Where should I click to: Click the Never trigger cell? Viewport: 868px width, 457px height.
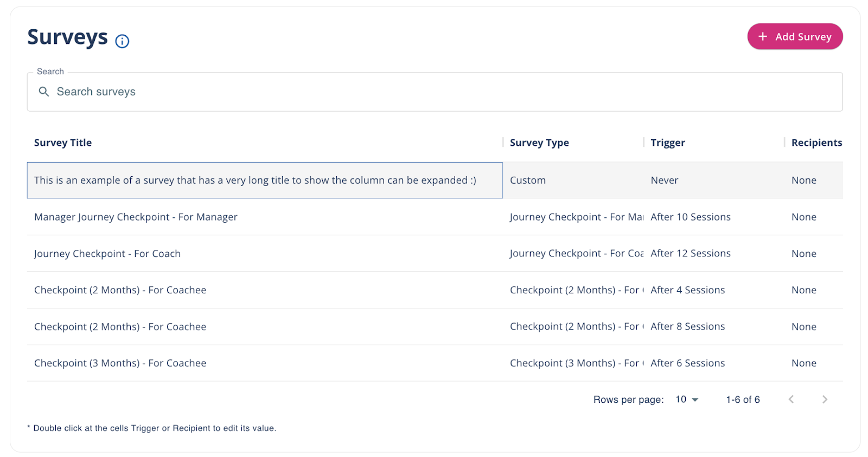click(x=664, y=180)
